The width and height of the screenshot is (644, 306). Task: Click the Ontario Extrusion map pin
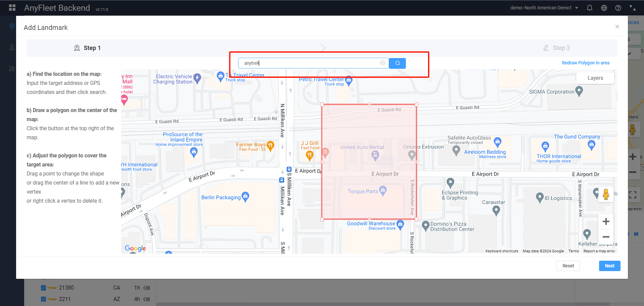pyautogui.click(x=412, y=155)
